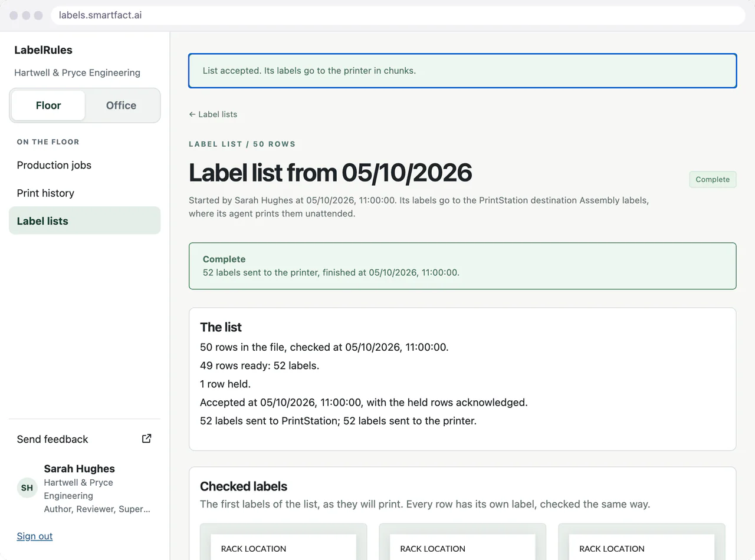Click '49 rows ready: 52 labels.' line
Viewport: 755px width, 560px height.
point(260,365)
